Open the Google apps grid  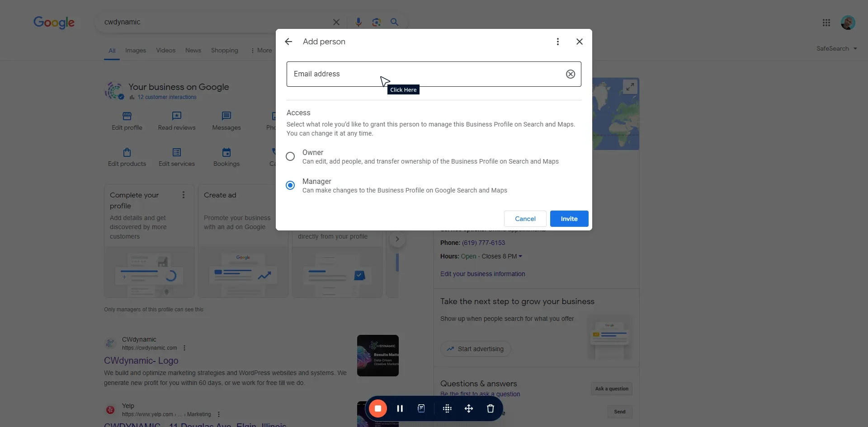click(x=826, y=23)
